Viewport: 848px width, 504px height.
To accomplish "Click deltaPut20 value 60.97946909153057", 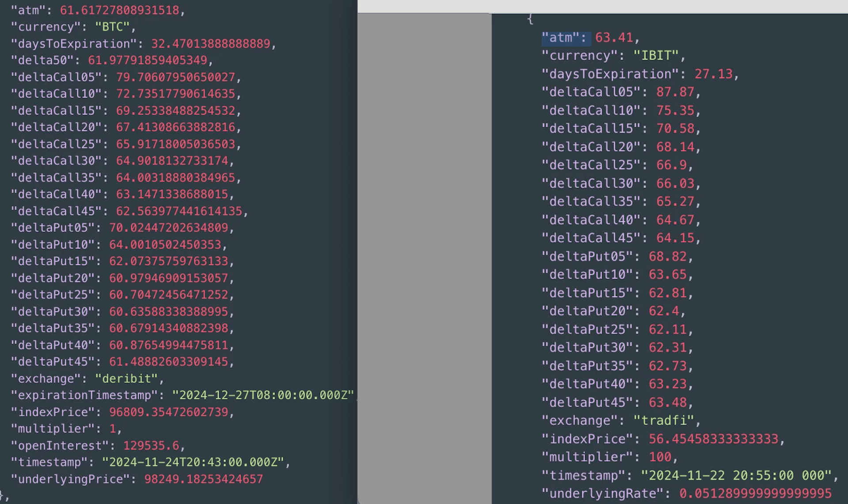I will tap(169, 278).
